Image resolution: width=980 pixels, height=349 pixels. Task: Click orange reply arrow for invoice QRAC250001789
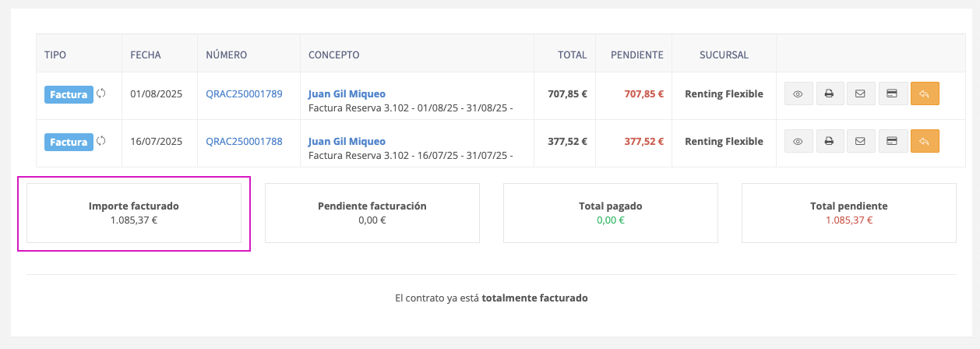(925, 93)
